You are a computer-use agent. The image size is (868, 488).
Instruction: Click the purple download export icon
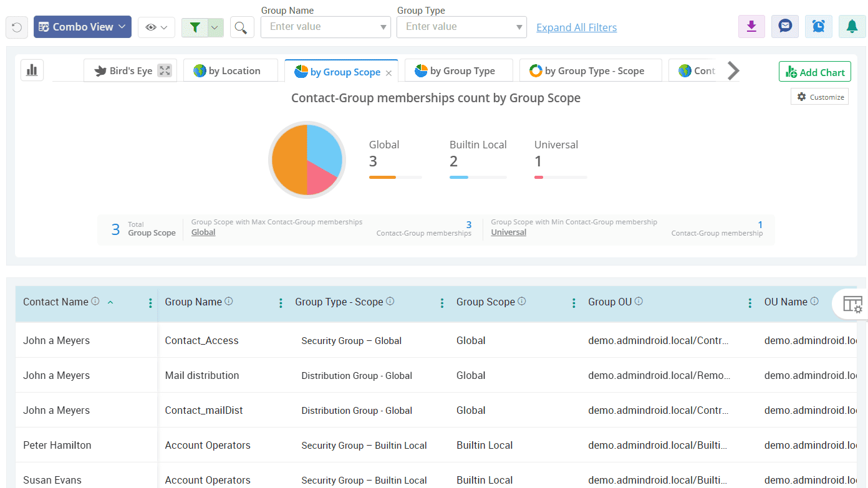tap(751, 26)
